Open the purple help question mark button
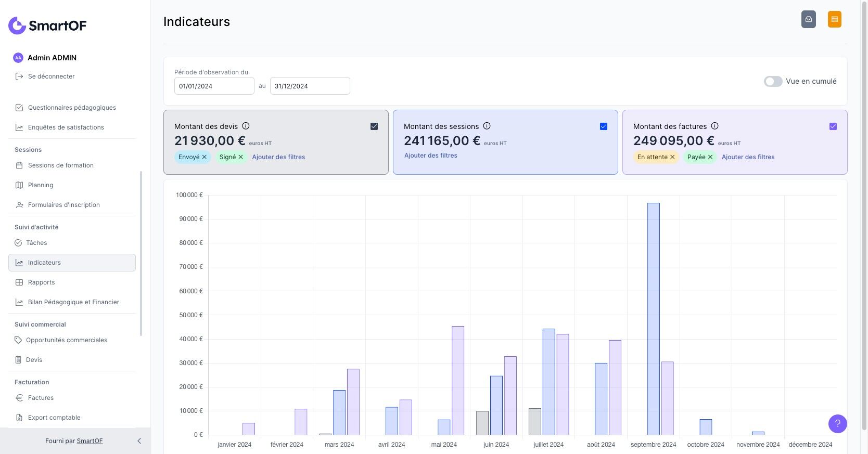The width and height of the screenshot is (868, 454). point(837,423)
